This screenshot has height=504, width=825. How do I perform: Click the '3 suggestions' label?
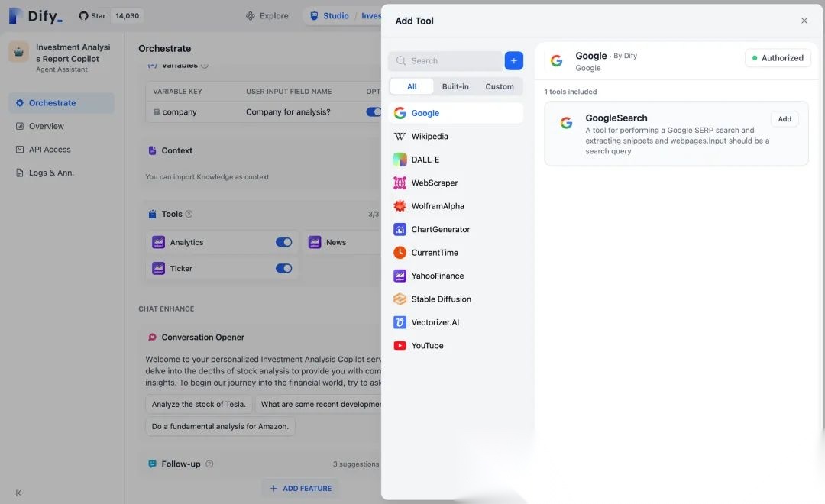(x=356, y=464)
